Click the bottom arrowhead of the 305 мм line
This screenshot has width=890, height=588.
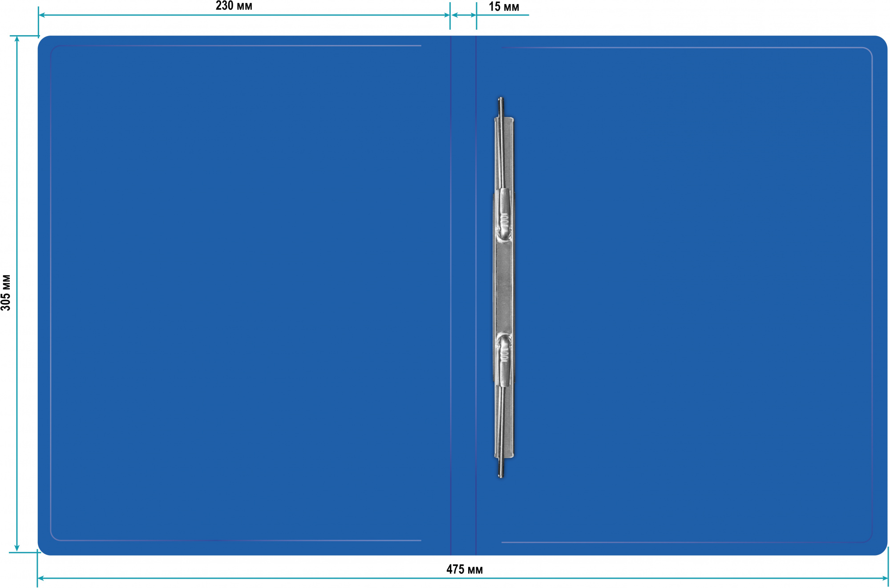click(x=17, y=548)
